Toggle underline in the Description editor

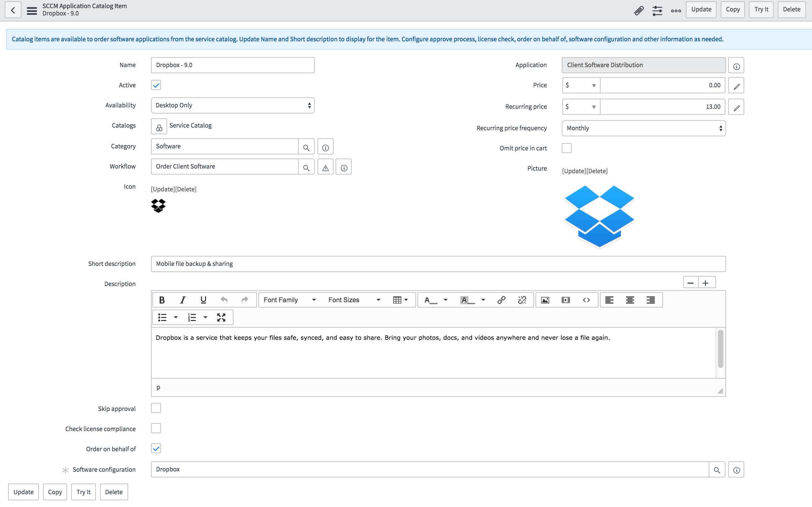203,300
